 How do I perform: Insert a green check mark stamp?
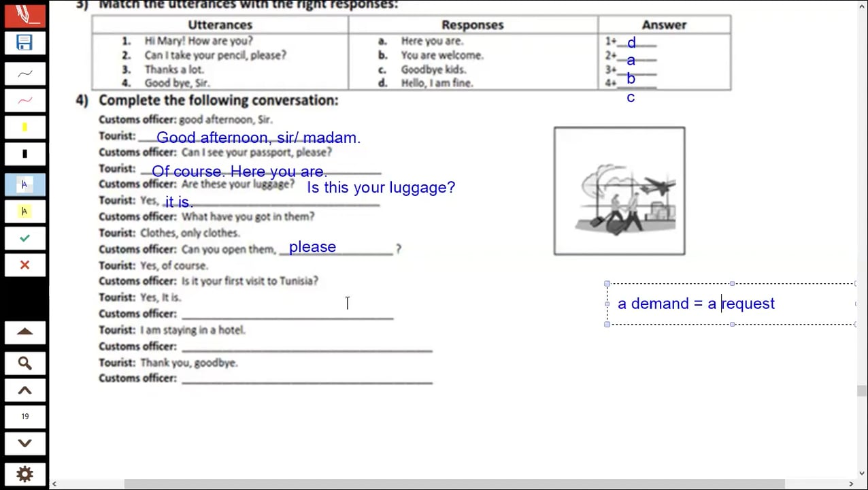[x=24, y=238]
